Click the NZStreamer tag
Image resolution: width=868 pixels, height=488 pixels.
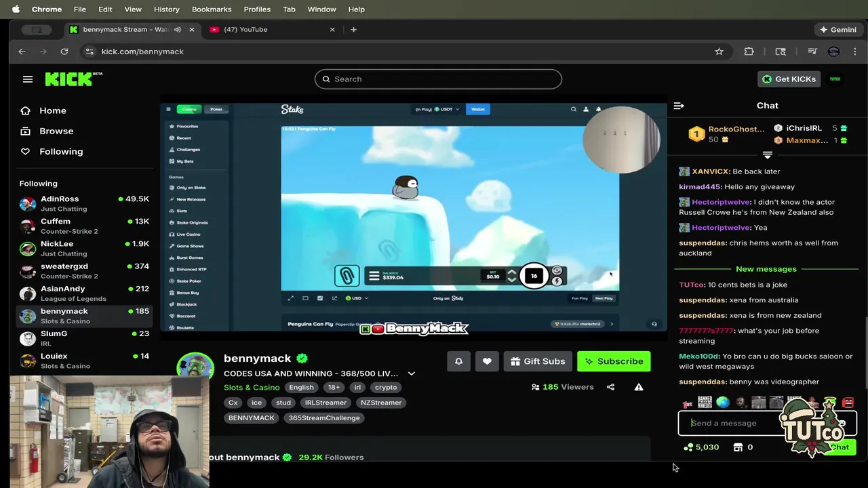pos(381,403)
